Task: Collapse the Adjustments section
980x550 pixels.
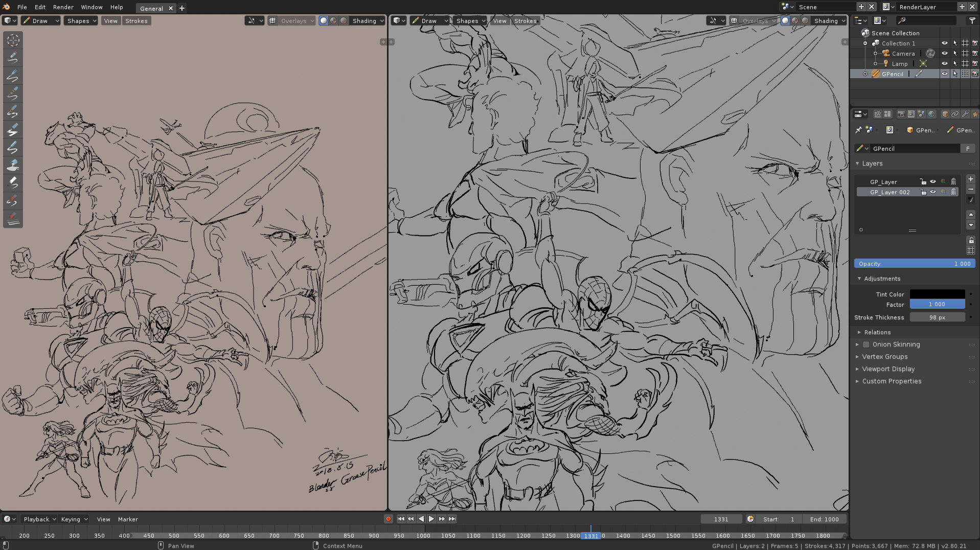Action: tap(859, 279)
